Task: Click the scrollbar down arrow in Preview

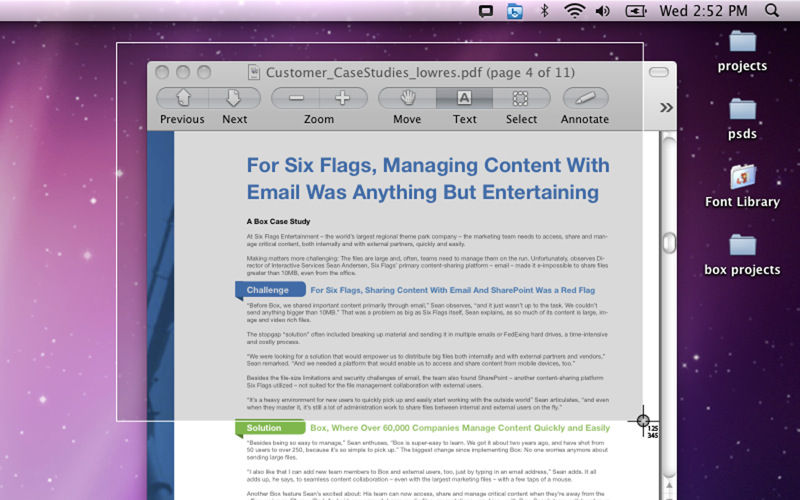Action: (669, 485)
